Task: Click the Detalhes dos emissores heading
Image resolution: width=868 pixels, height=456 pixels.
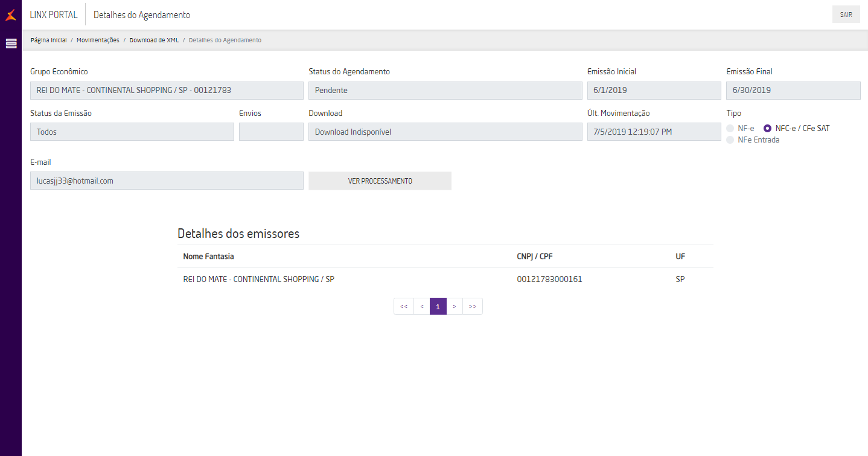Action: [x=238, y=234]
